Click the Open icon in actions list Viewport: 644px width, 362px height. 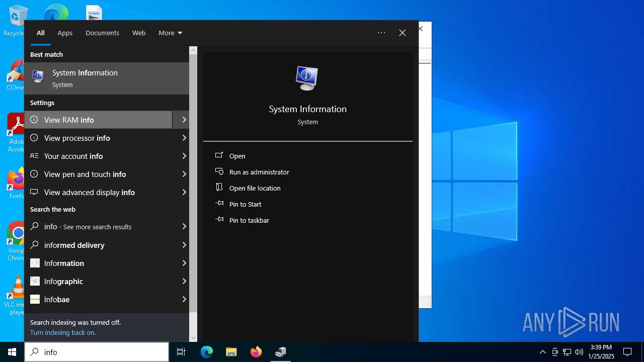pyautogui.click(x=219, y=155)
